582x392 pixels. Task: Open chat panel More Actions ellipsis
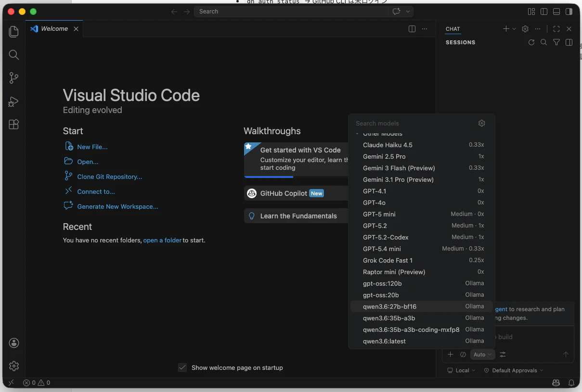(x=538, y=29)
